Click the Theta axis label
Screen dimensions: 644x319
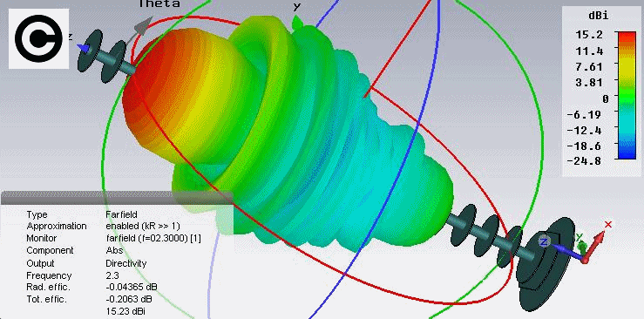pos(159,3)
